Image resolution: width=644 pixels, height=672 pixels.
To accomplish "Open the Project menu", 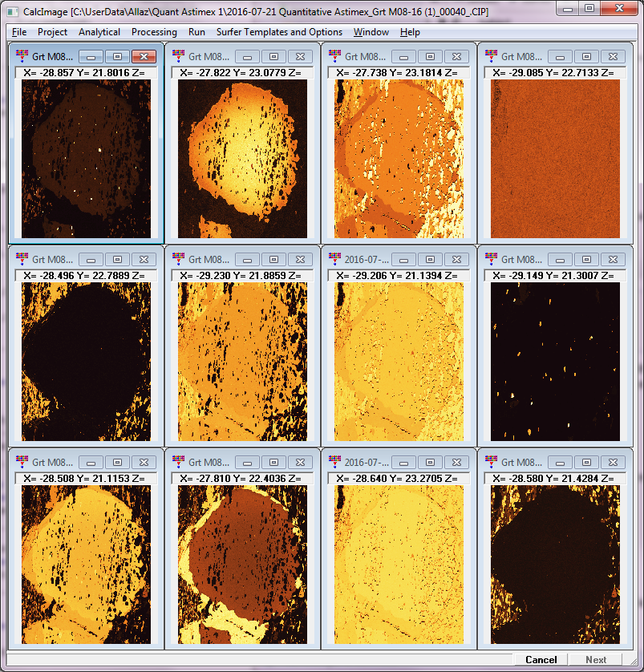I will pyautogui.click(x=52, y=32).
